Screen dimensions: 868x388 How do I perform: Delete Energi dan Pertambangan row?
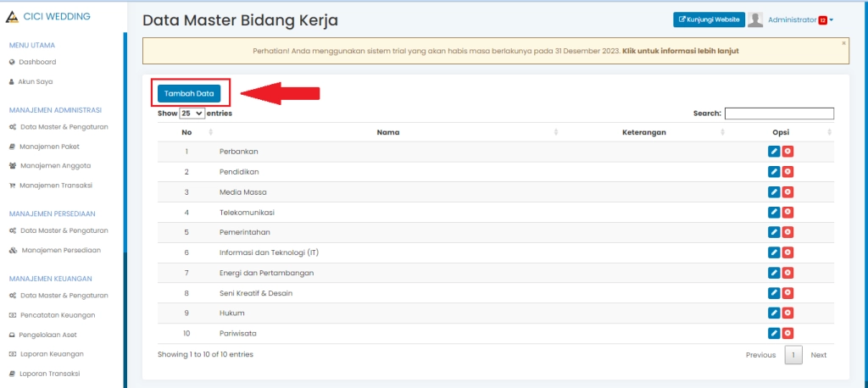click(x=787, y=273)
